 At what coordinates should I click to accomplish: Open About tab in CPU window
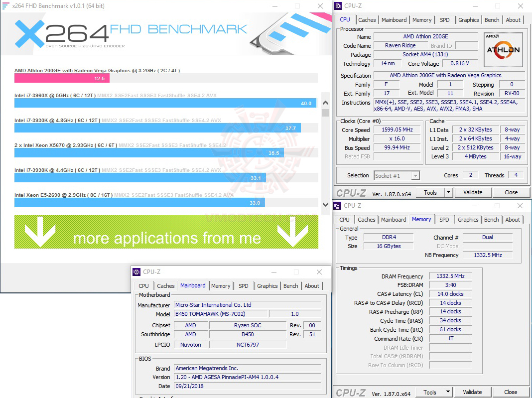[513, 20]
